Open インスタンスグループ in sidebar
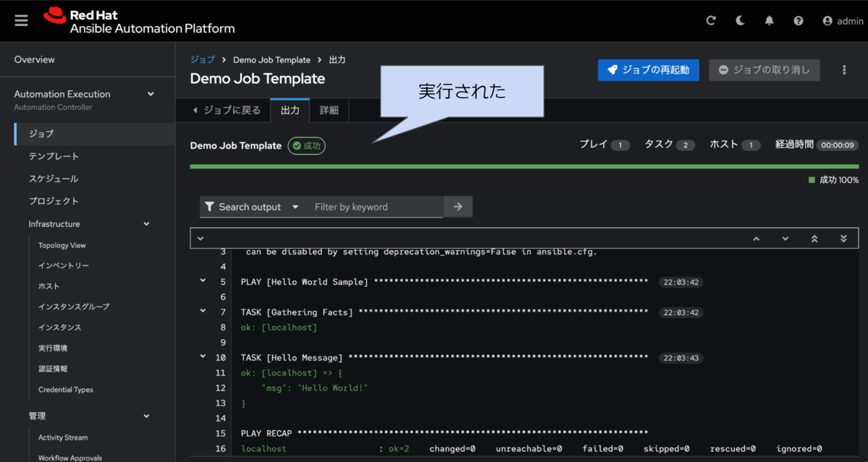Screen dimensions: 868x462 point(74,307)
